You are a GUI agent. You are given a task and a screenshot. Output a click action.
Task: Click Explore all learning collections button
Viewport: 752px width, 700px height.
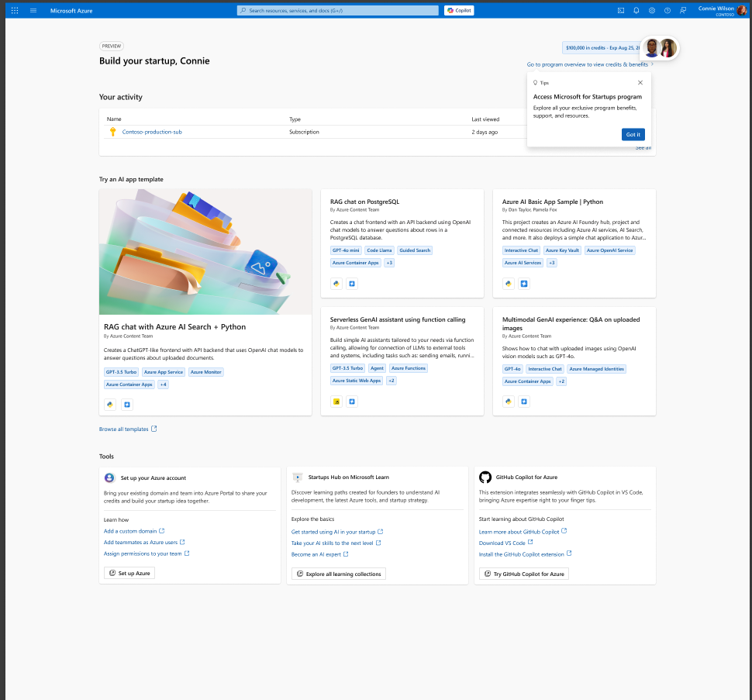tap(339, 574)
